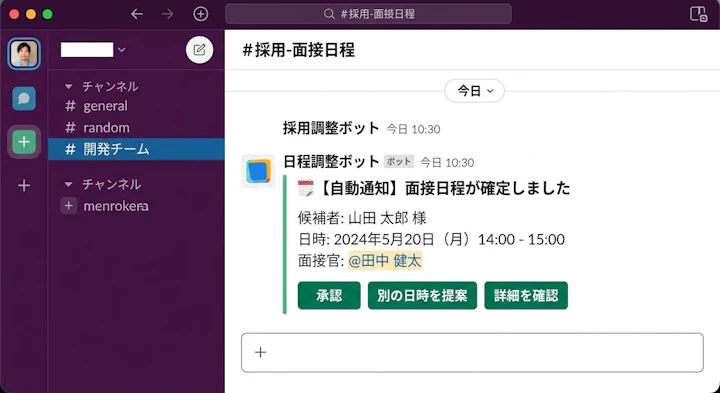Compose a new message with pencil icon
720x393 pixels.
point(199,50)
